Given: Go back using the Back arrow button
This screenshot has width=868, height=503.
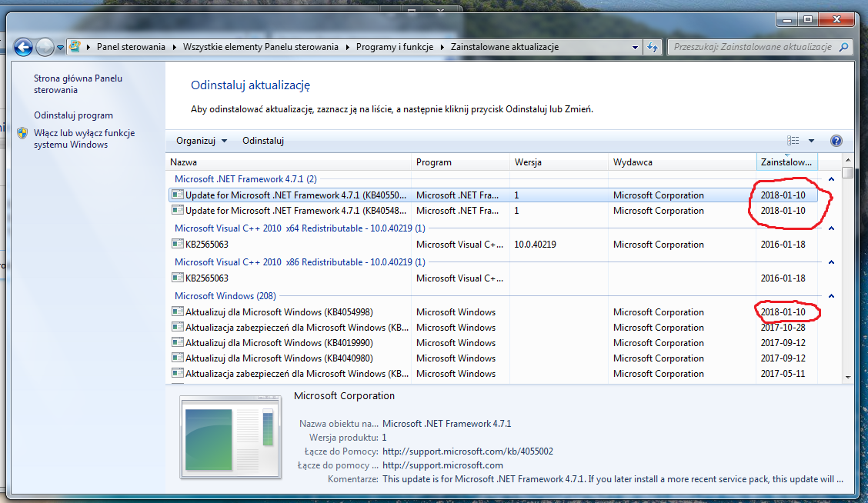Looking at the screenshot, I should click(x=23, y=47).
